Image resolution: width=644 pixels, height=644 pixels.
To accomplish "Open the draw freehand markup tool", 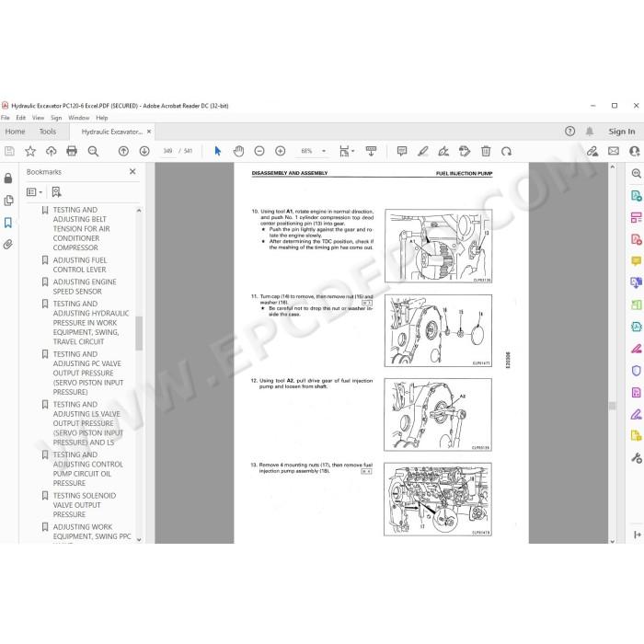I will pyautogui.click(x=443, y=151).
